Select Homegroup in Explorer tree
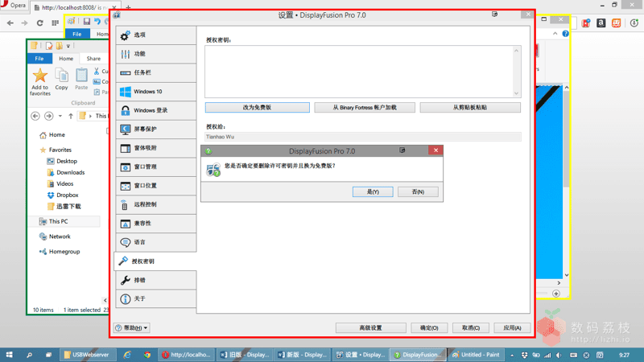Image resolution: width=644 pixels, height=362 pixels. pyautogui.click(x=60, y=252)
